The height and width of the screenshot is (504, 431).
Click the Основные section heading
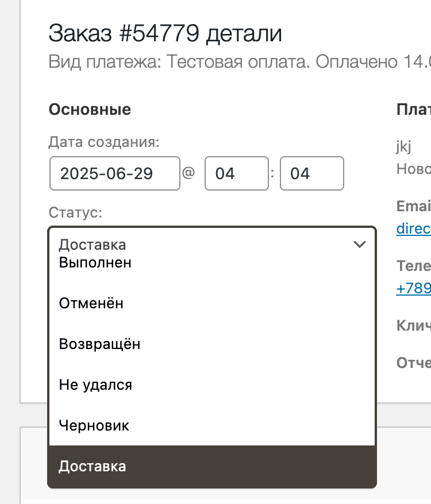tap(90, 109)
